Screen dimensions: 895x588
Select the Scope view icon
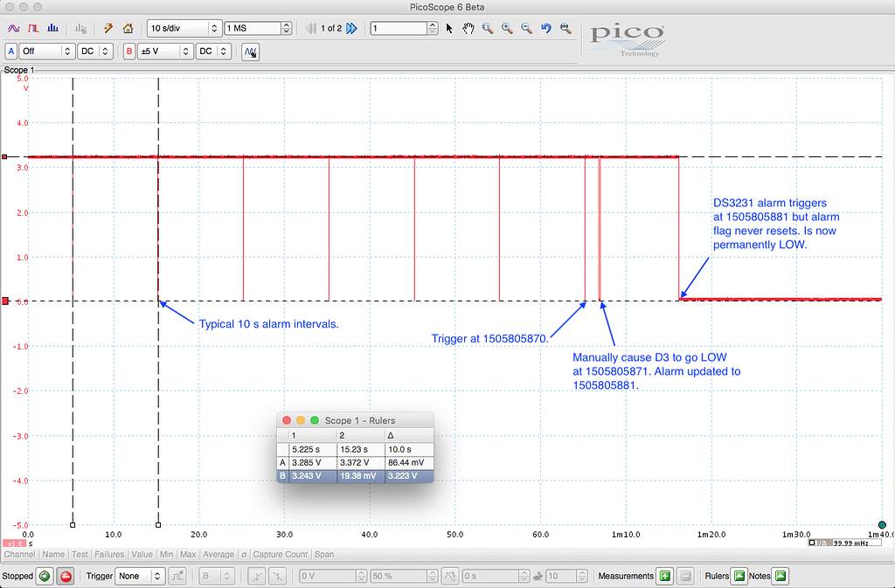pos(13,28)
